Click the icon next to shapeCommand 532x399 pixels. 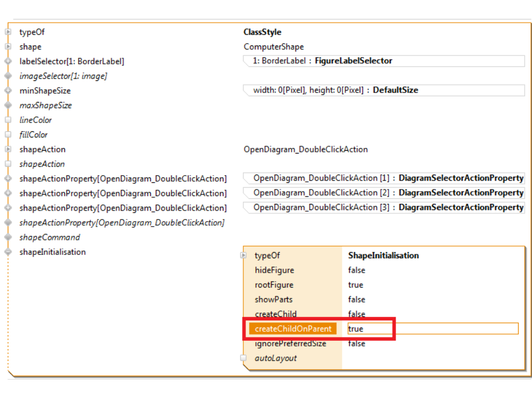pos(8,237)
